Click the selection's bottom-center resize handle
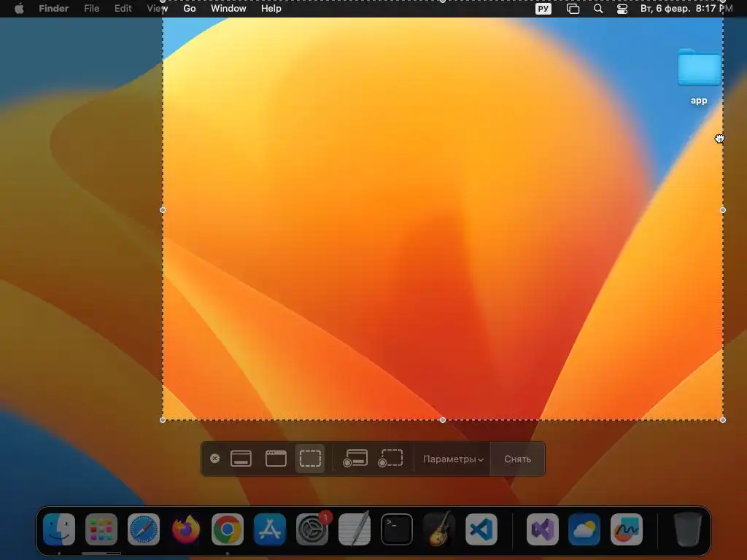This screenshot has width=747, height=560. click(x=443, y=419)
